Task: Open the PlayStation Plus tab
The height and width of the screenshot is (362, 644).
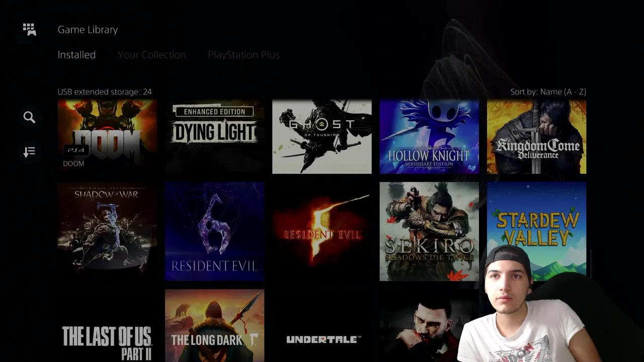Action: (244, 55)
